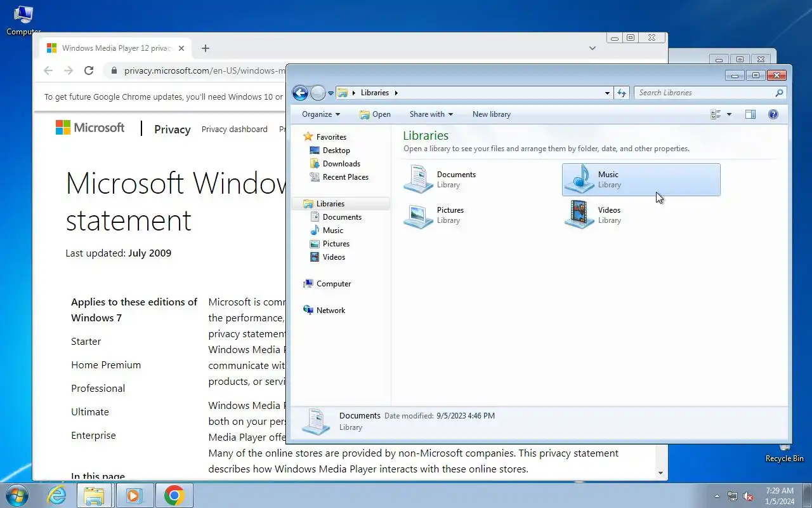Click the muted volume tray icon
The width and height of the screenshot is (812, 508).
(749, 496)
